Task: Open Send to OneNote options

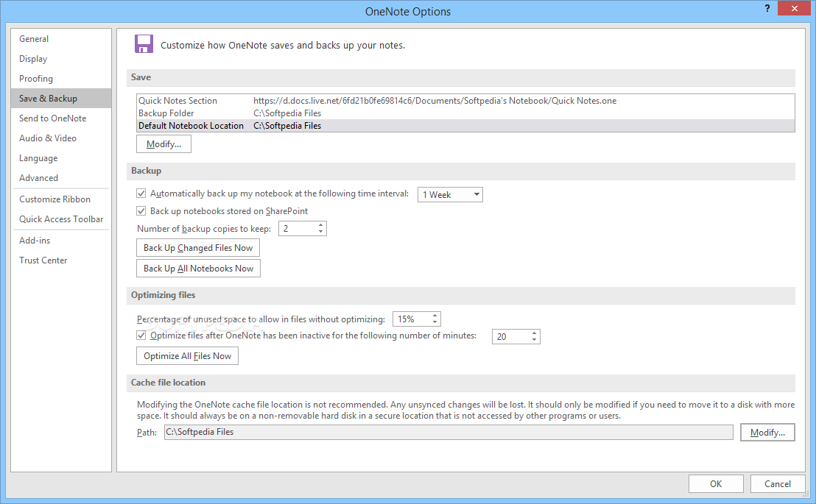Action: point(61,118)
